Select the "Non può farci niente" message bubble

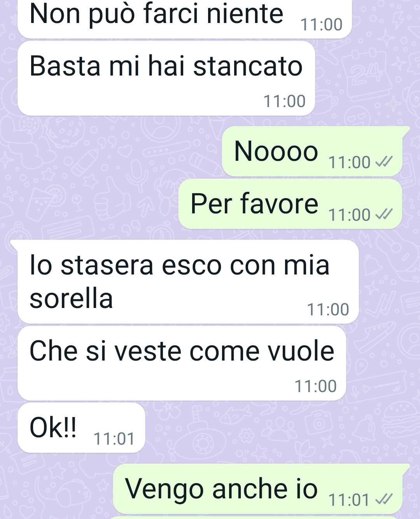(185, 19)
